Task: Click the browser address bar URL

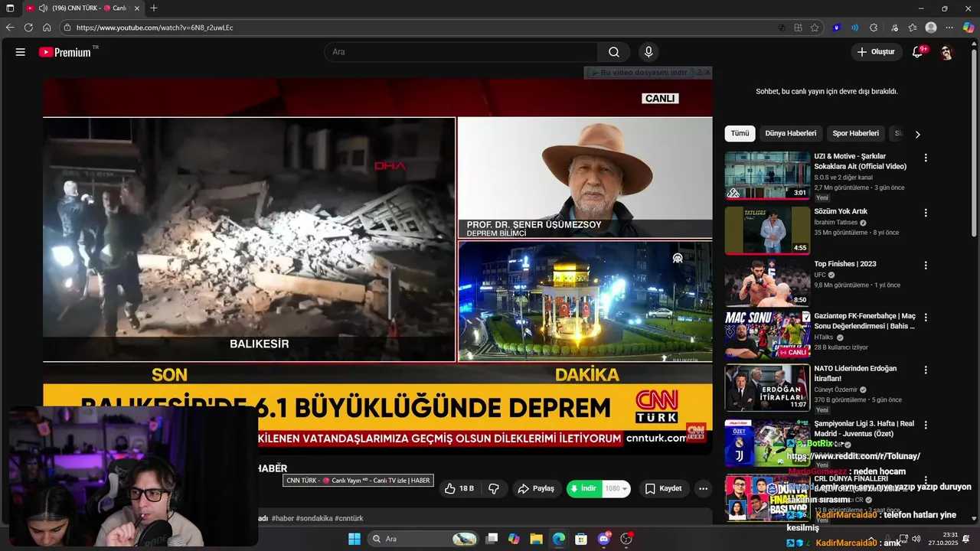Action: click(x=155, y=28)
